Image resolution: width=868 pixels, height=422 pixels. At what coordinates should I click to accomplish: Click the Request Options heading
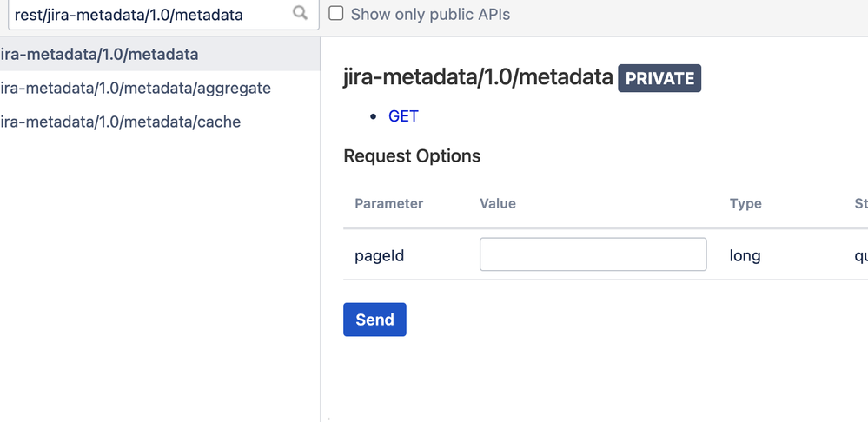(412, 156)
